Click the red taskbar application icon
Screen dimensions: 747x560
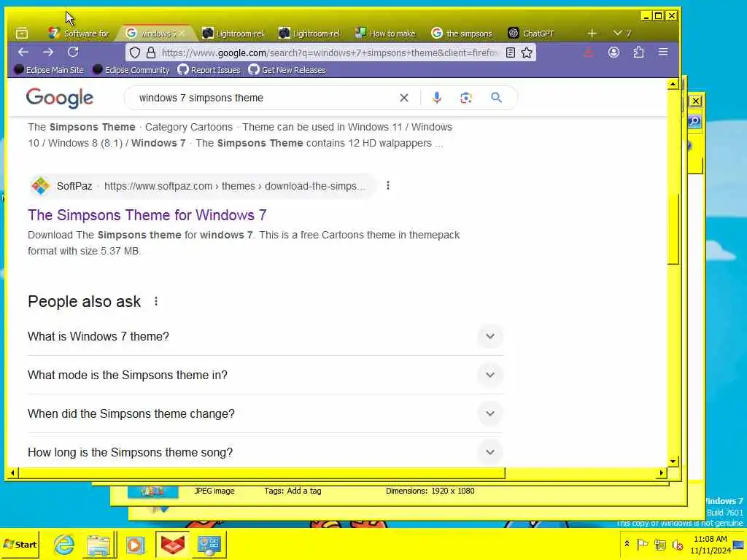(172, 544)
